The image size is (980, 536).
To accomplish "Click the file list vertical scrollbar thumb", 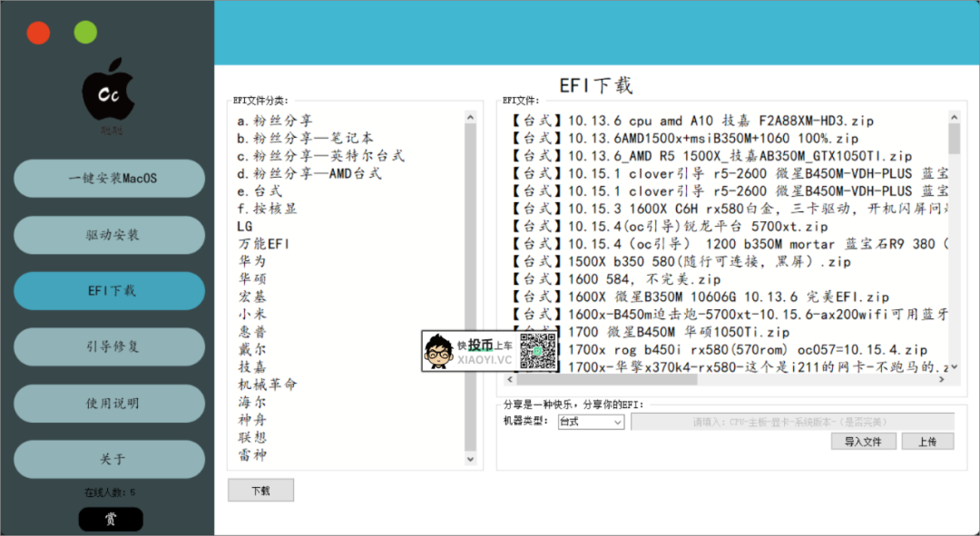I will 954,139.
